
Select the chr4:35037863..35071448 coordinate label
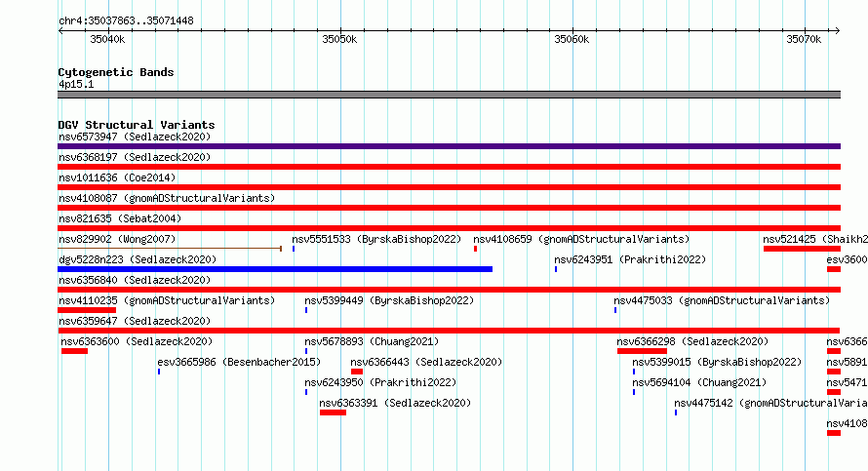click(x=126, y=20)
